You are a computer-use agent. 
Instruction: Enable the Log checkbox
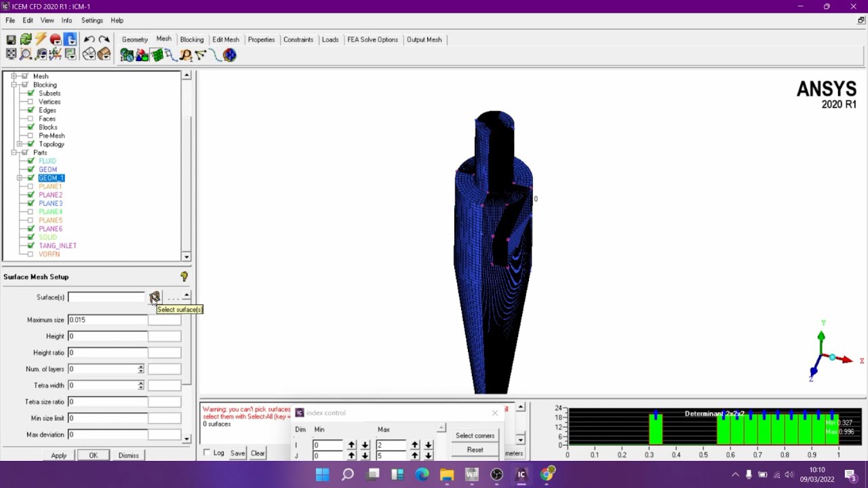pyautogui.click(x=207, y=453)
